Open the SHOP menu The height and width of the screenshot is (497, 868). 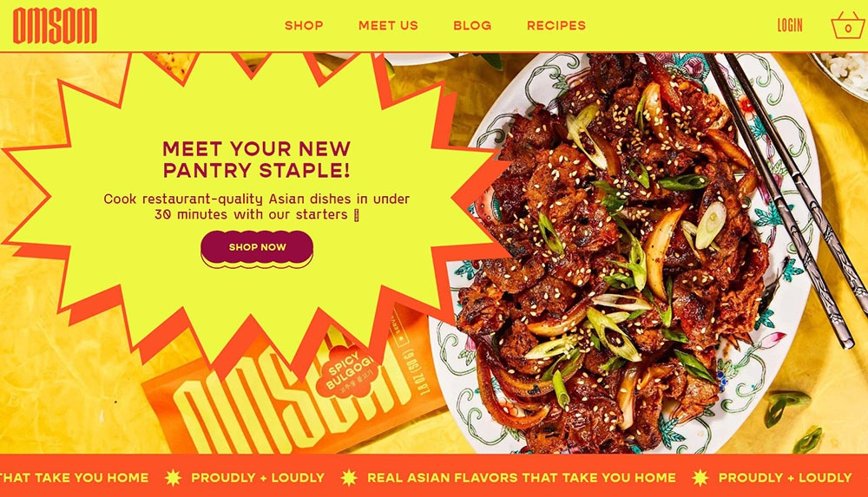tap(304, 25)
